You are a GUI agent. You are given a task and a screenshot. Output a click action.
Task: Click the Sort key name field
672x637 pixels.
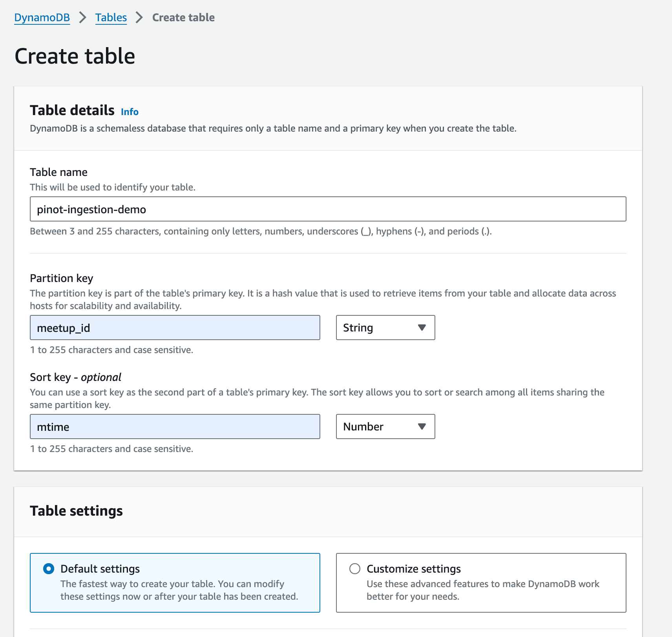click(x=175, y=426)
